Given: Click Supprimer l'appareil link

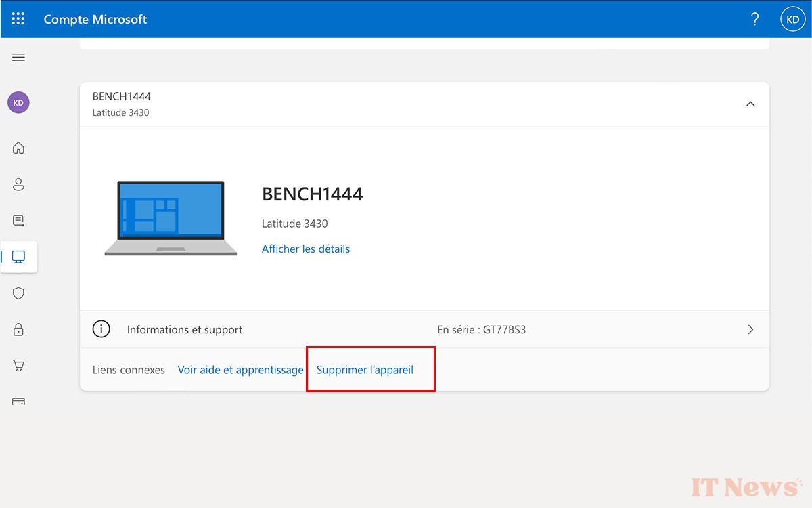Looking at the screenshot, I should point(365,370).
